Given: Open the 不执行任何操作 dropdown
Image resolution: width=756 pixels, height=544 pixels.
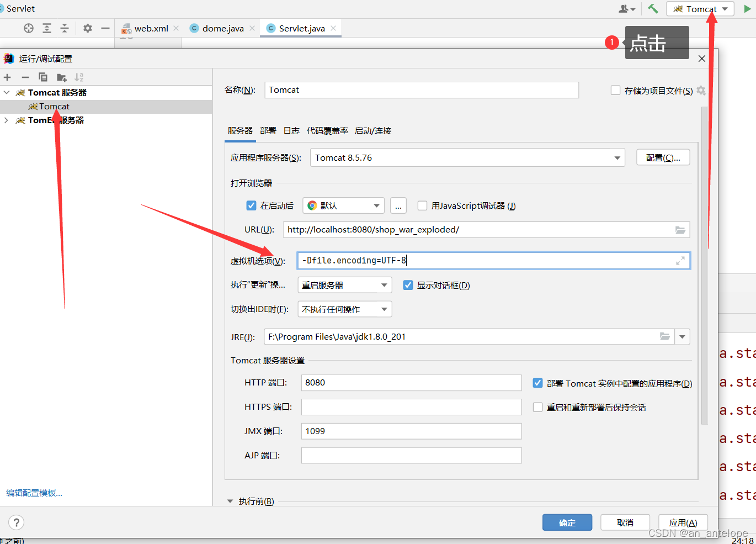Looking at the screenshot, I should click(x=344, y=309).
